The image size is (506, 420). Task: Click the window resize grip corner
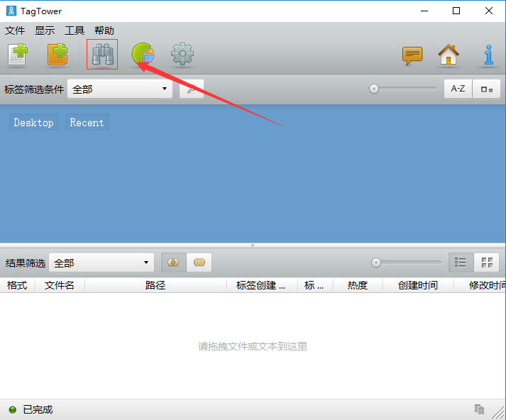click(498, 413)
